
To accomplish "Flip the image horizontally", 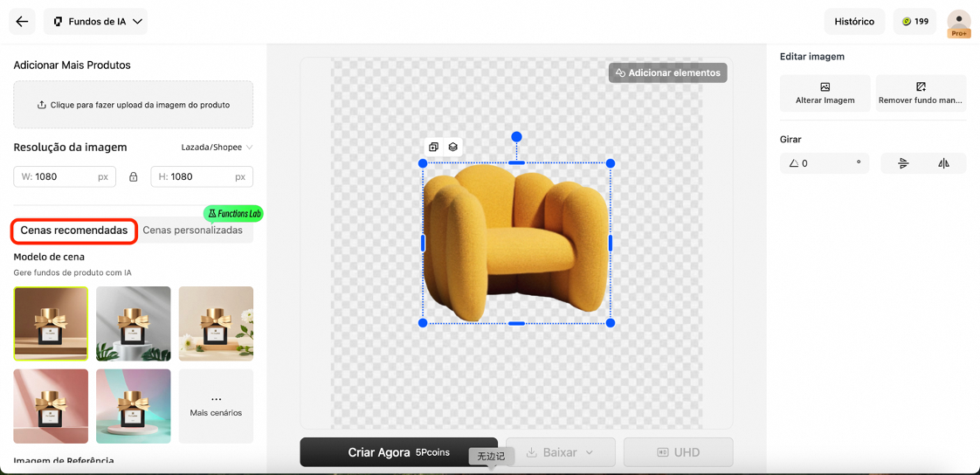I will click(943, 163).
